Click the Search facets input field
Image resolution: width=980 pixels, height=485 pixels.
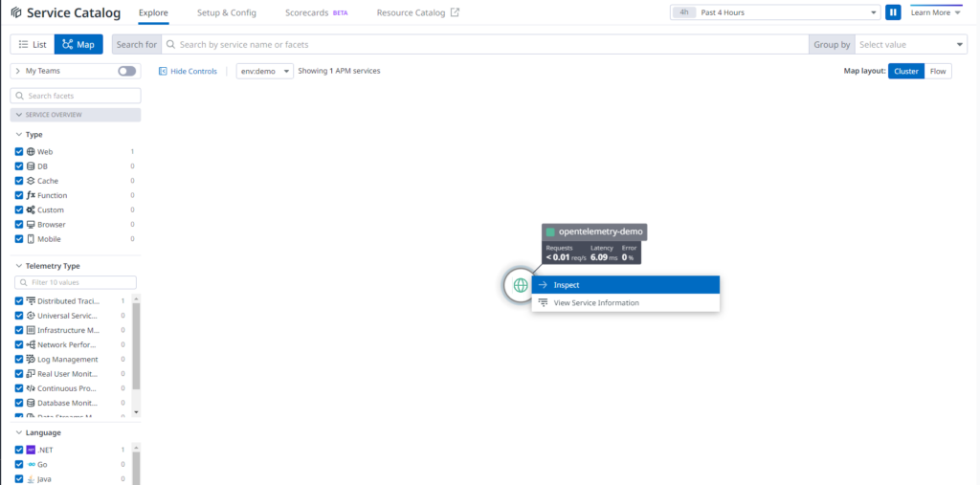coord(76,96)
